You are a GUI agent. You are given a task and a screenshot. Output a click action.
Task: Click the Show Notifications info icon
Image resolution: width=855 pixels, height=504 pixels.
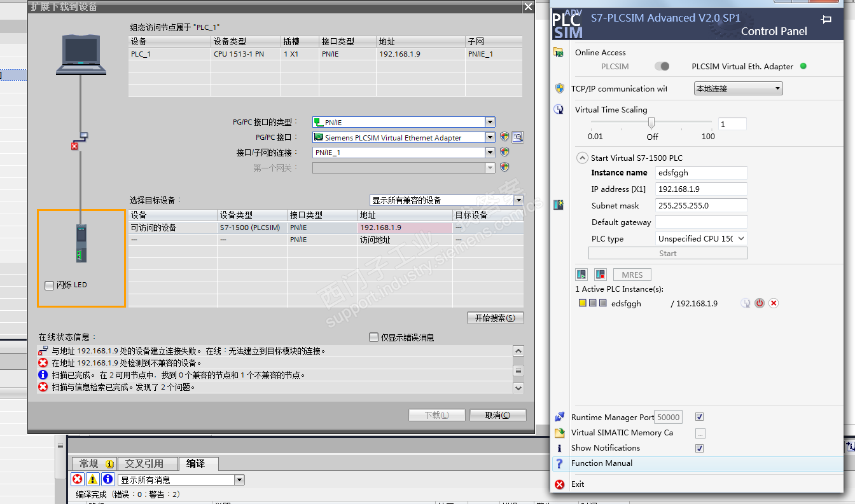pyautogui.click(x=559, y=448)
